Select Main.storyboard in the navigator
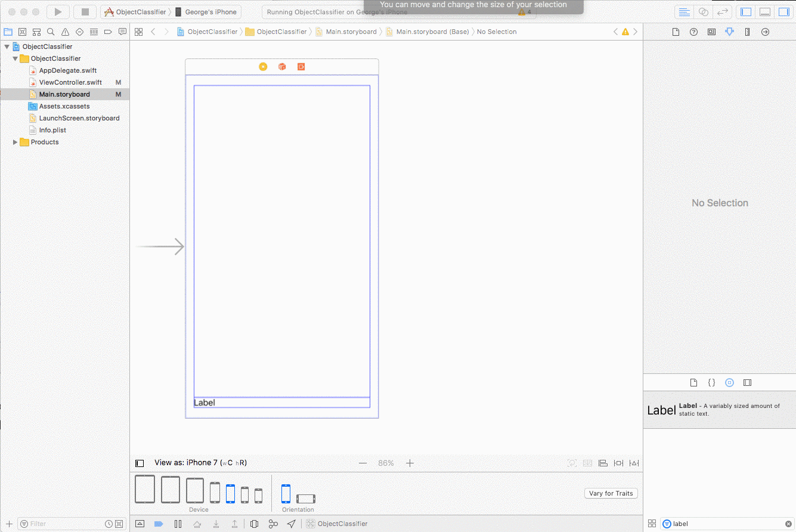Screen dimensions: 796x532 tap(64, 94)
